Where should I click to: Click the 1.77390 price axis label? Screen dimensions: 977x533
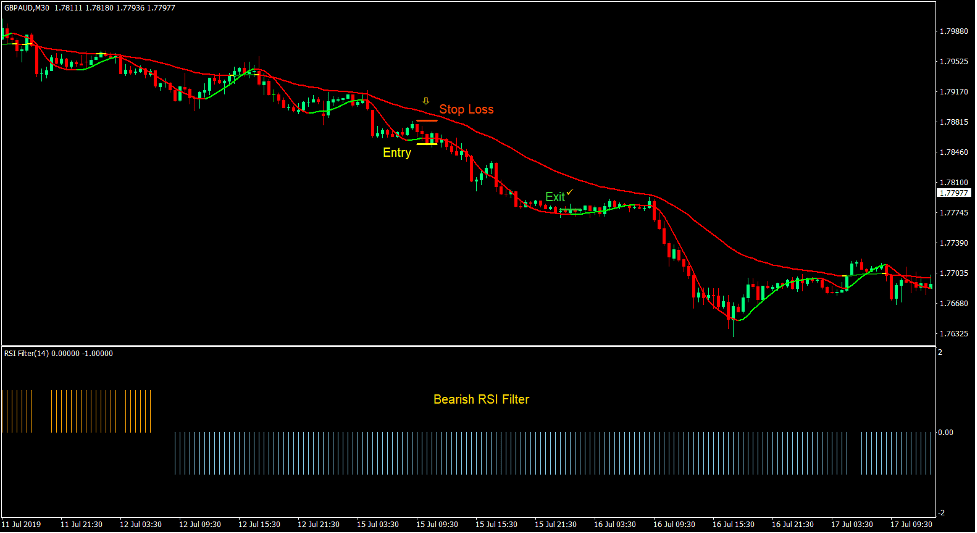[954, 243]
